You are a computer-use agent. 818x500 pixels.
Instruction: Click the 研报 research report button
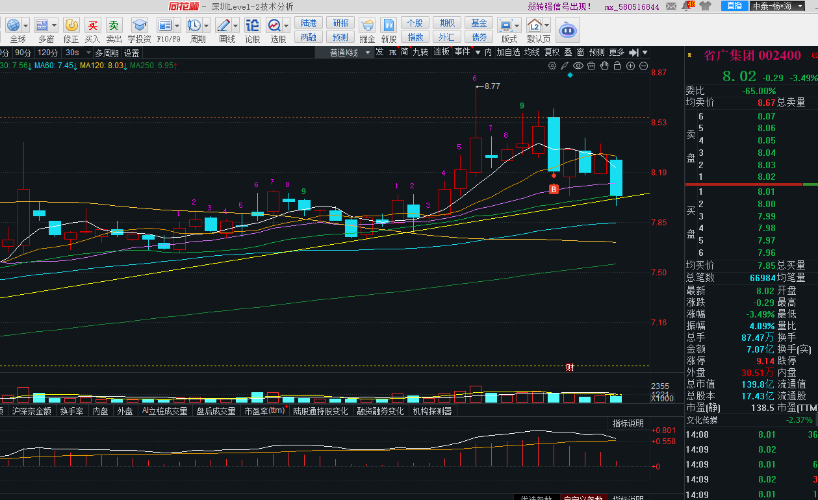coord(340,23)
